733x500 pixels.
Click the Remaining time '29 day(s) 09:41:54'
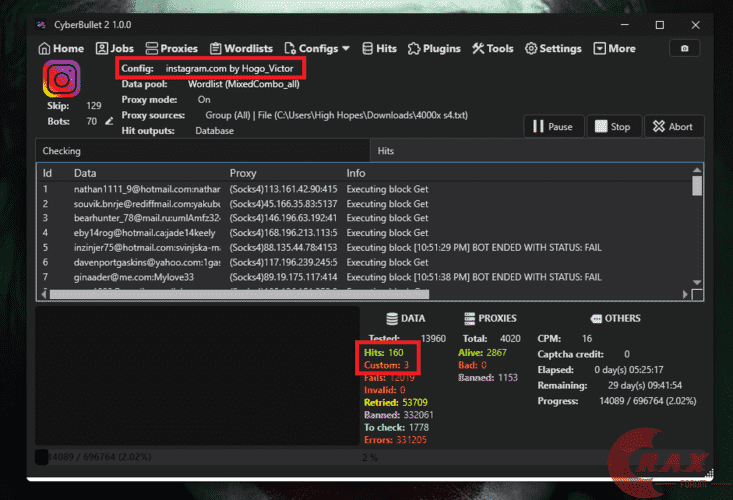pos(645,386)
